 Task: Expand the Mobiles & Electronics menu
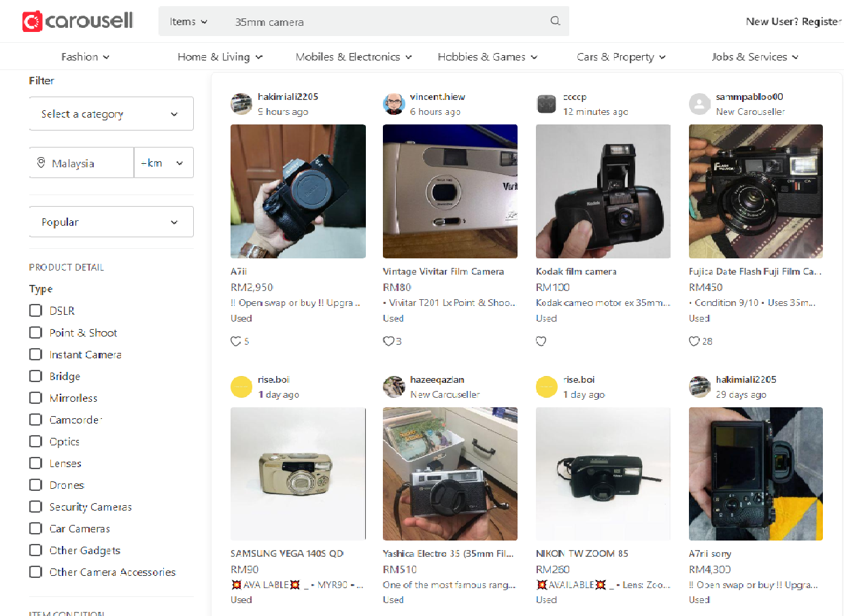(x=354, y=57)
